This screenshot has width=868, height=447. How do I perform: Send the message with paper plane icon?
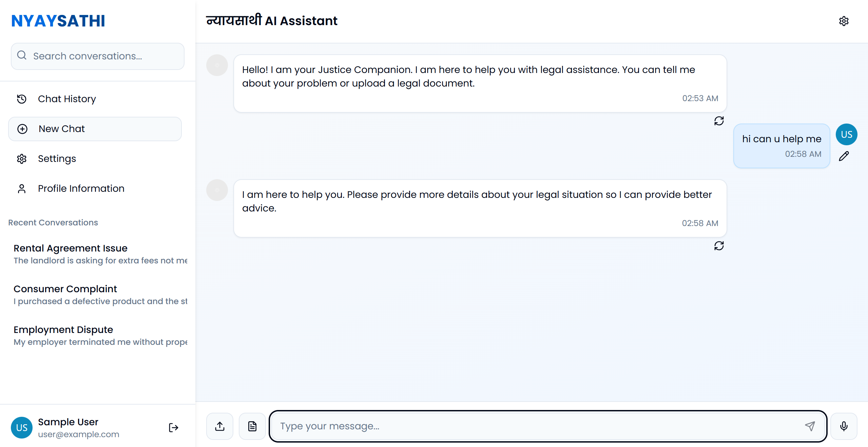coord(810,426)
